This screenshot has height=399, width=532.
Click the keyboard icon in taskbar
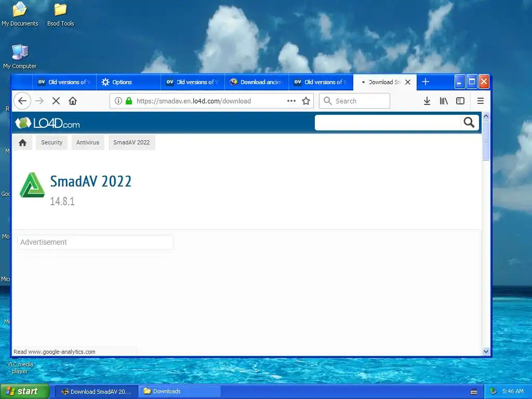[474, 392]
